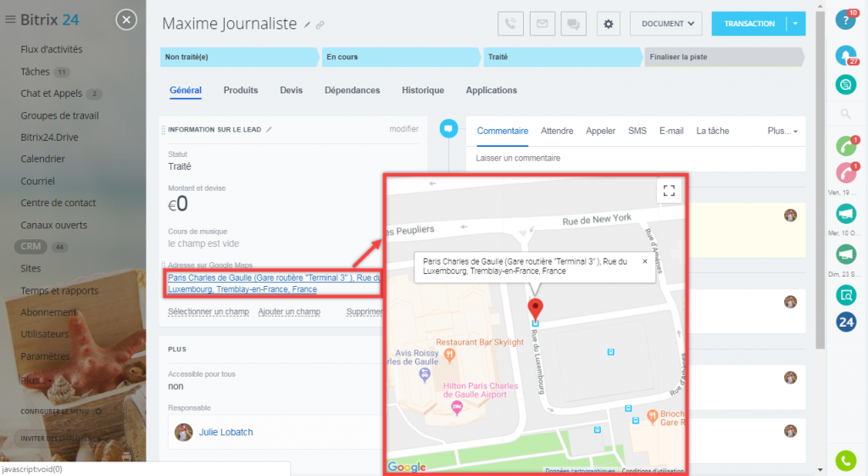Toggle fullscreen on the map
Screen dimensions: 868x476
[x=669, y=191]
